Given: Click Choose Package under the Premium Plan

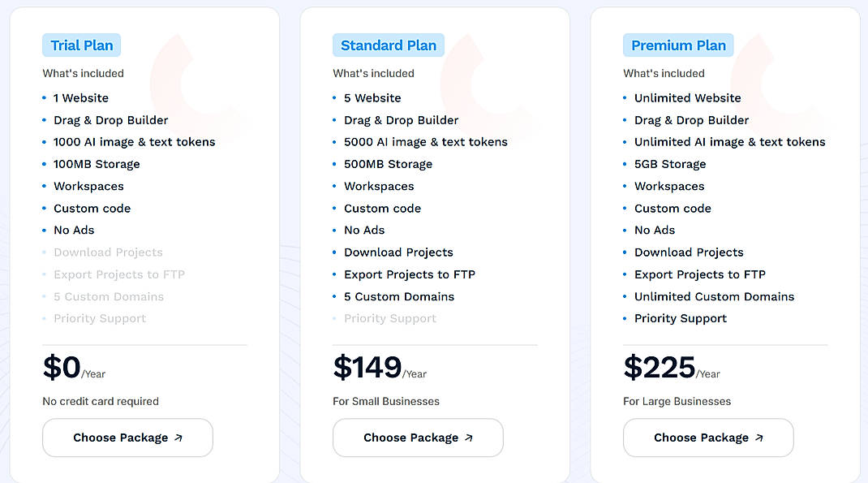Looking at the screenshot, I should pos(708,437).
